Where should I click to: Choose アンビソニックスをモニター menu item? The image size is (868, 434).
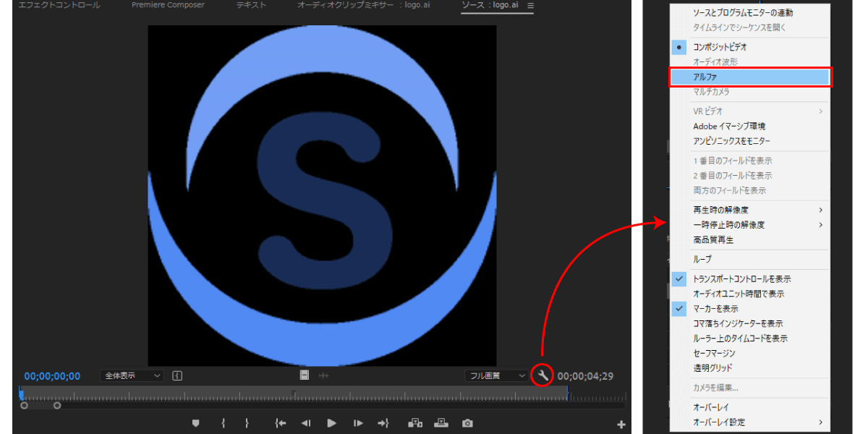tap(751, 140)
